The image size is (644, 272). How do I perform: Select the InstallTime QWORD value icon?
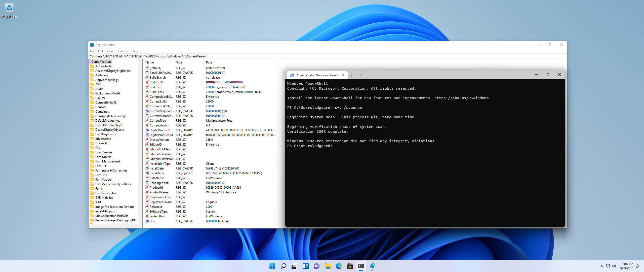[x=147, y=173]
